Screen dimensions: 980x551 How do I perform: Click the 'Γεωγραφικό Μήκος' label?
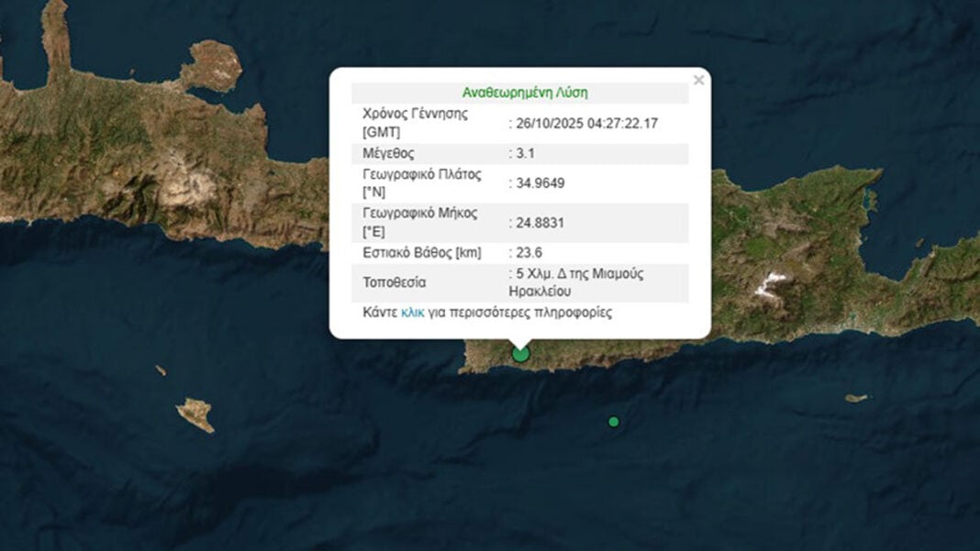click(420, 213)
